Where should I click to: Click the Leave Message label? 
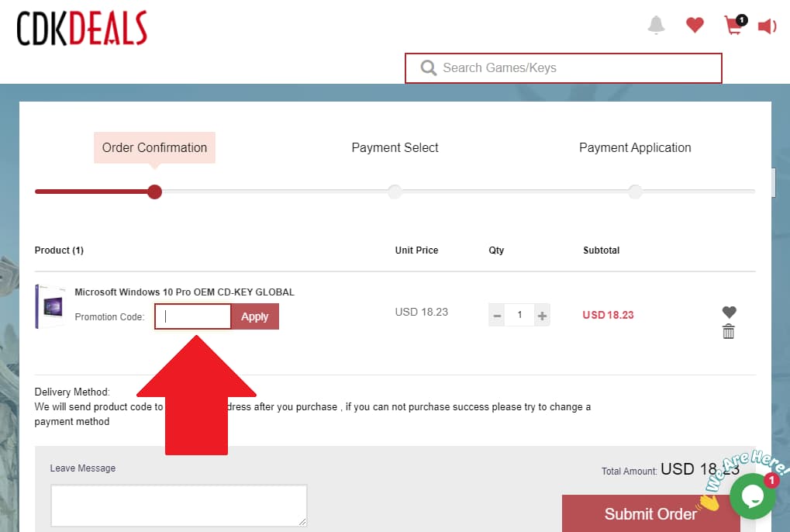[83, 468]
